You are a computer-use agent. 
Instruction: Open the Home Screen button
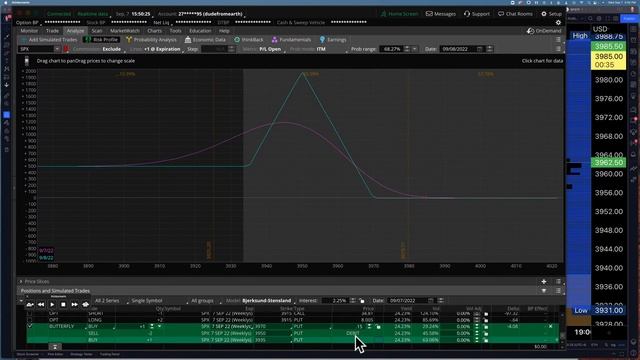pyautogui.click(x=399, y=14)
